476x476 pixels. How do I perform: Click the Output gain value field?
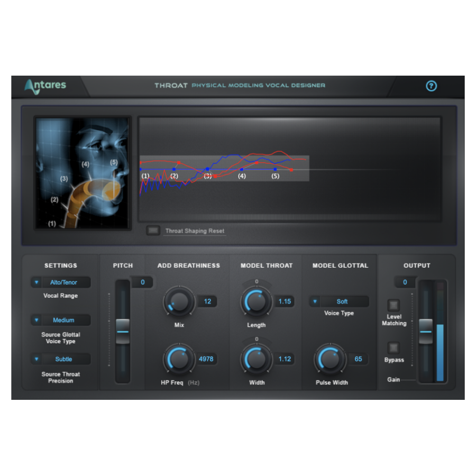[x=405, y=282]
